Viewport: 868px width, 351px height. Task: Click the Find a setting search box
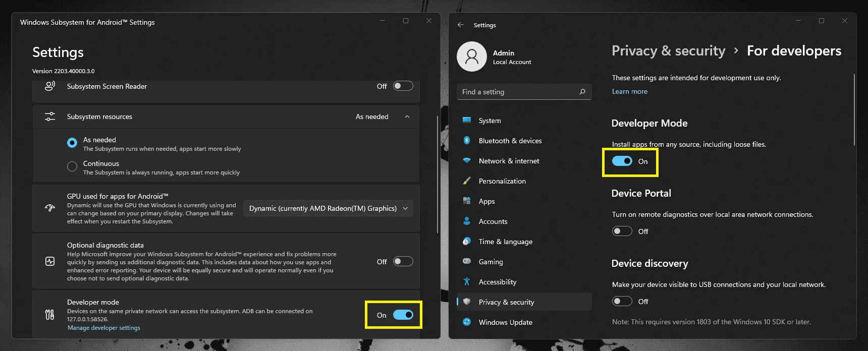pyautogui.click(x=524, y=92)
